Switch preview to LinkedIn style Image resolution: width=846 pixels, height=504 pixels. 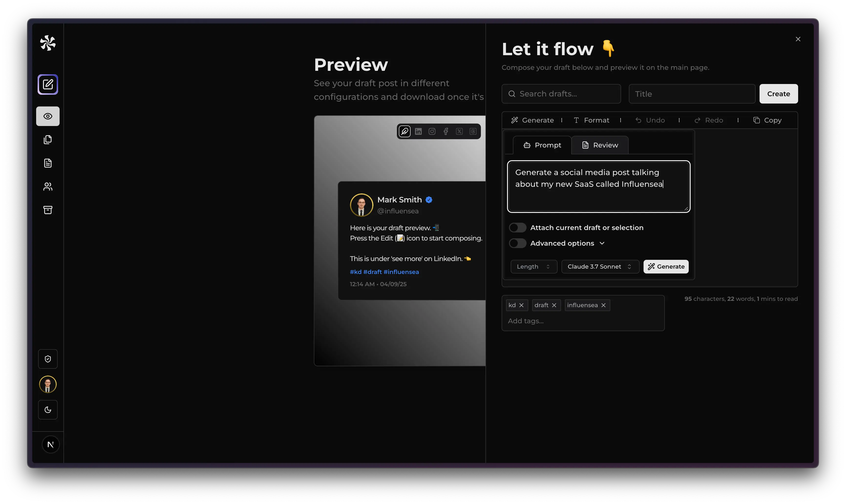pyautogui.click(x=418, y=132)
